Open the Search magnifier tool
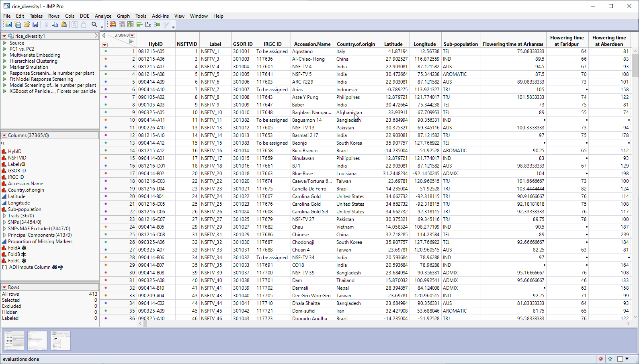Screen dimensions: 639x364 94,25
